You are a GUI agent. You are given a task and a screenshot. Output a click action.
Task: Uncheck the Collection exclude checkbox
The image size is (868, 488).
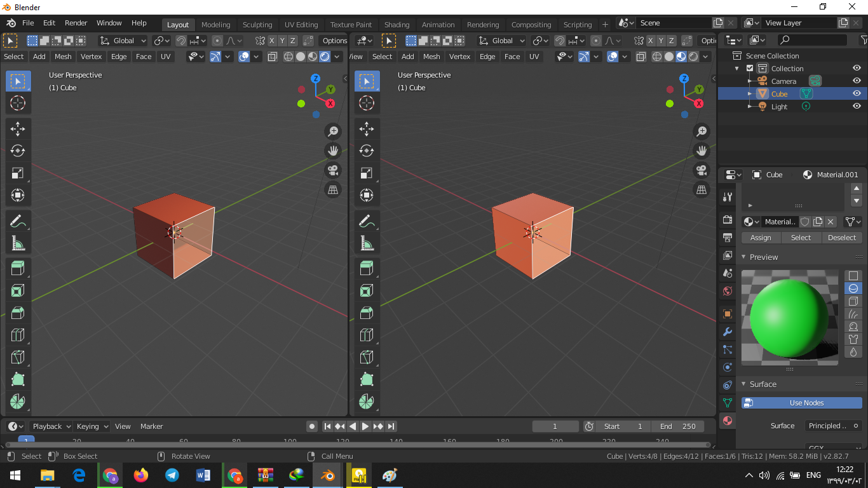click(750, 68)
